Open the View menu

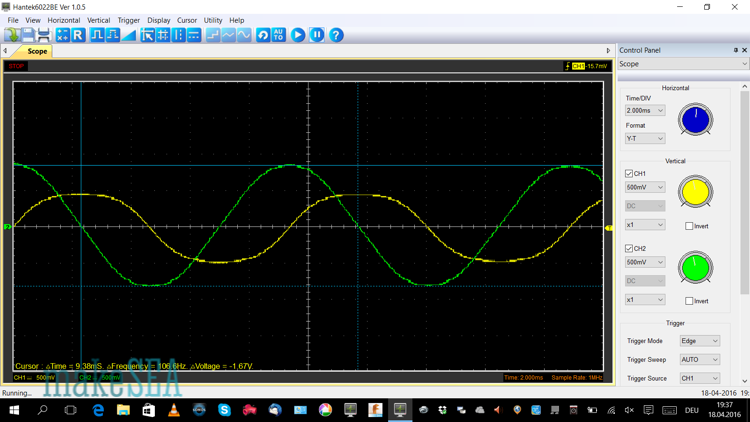[33, 21]
